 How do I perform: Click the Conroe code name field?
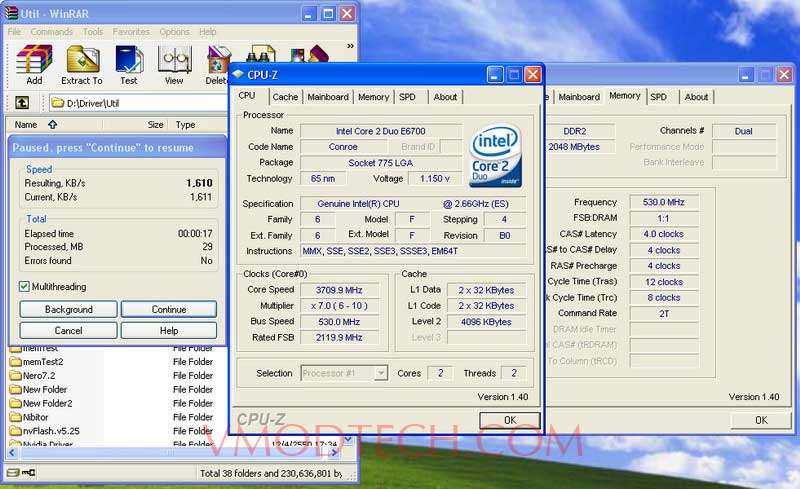343,147
